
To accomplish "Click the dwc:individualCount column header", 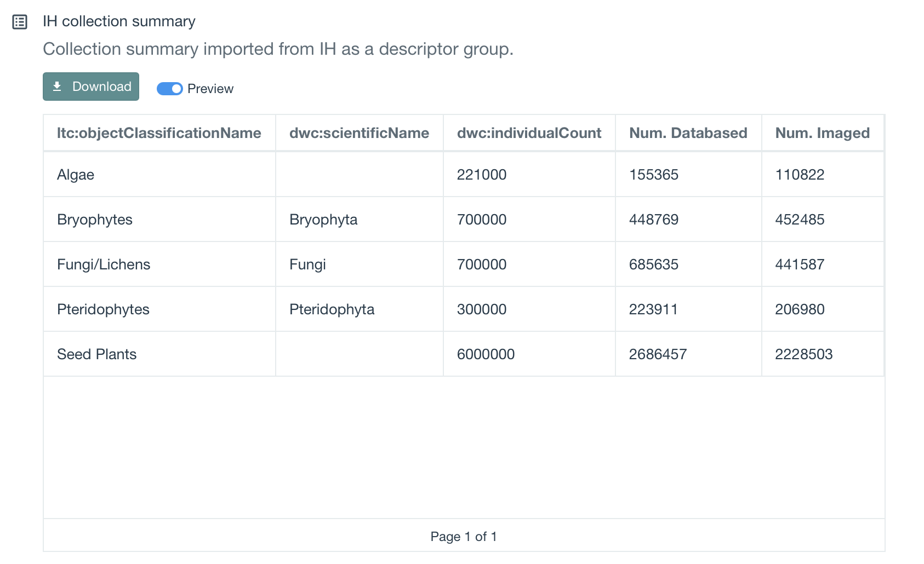I will (529, 133).
